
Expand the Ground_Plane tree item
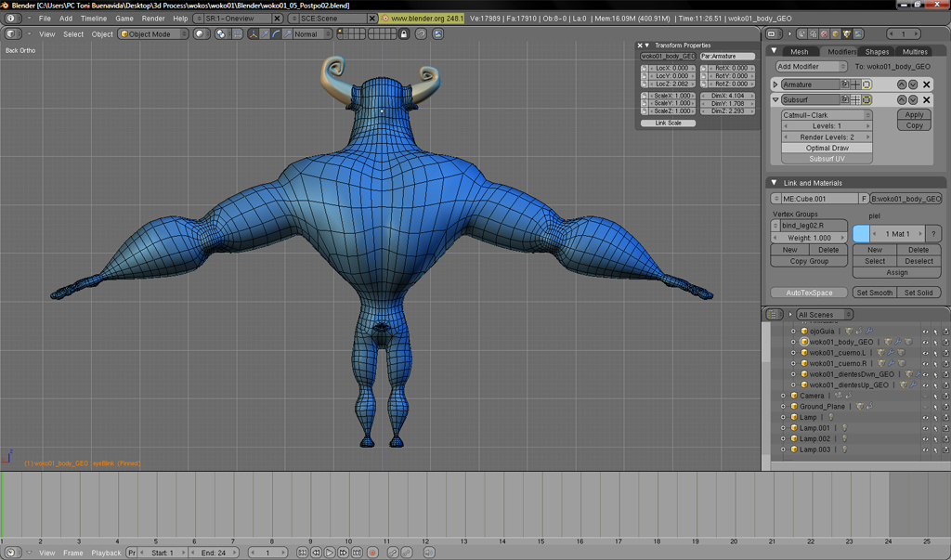[x=783, y=407]
